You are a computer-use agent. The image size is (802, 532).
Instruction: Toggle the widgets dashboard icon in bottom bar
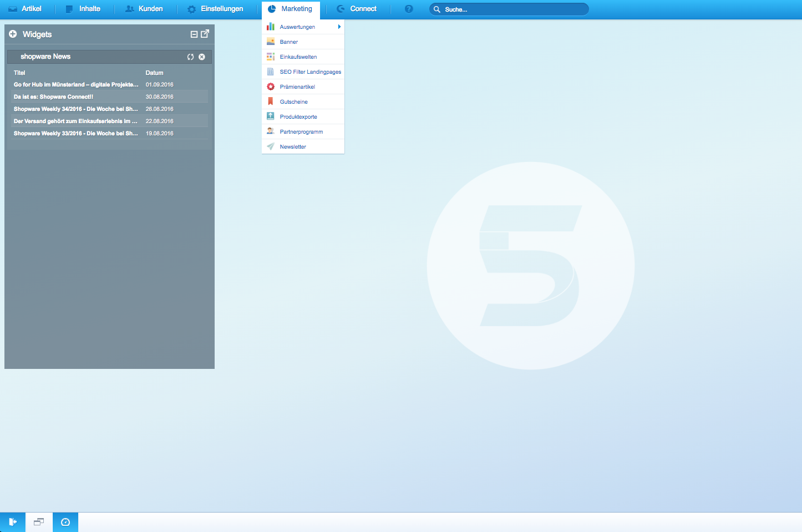[65, 522]
